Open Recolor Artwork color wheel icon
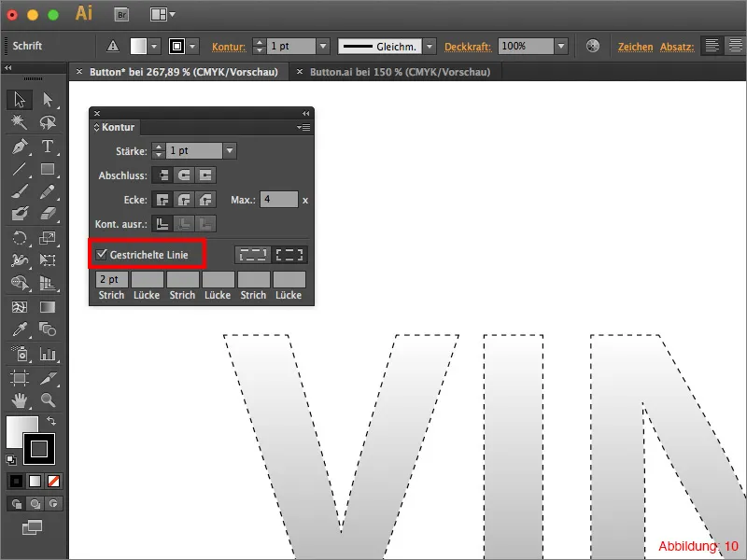747x560 pixels. 593,46
